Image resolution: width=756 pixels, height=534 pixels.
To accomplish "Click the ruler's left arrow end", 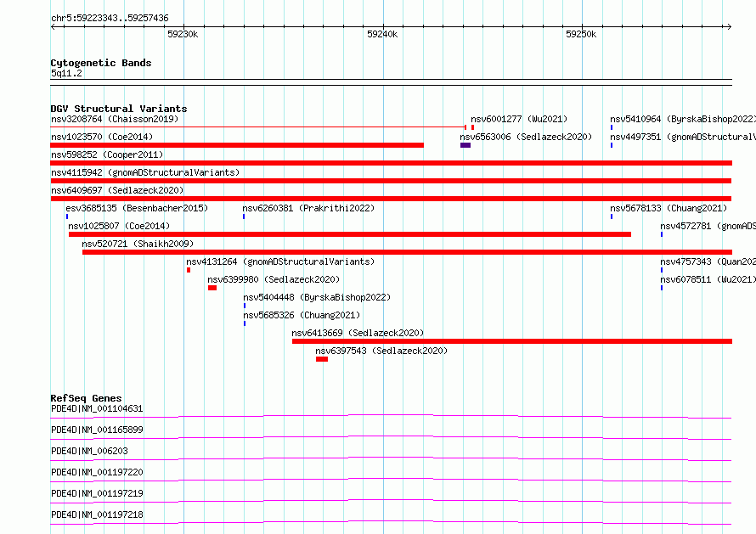I will (x=53, y=26).
